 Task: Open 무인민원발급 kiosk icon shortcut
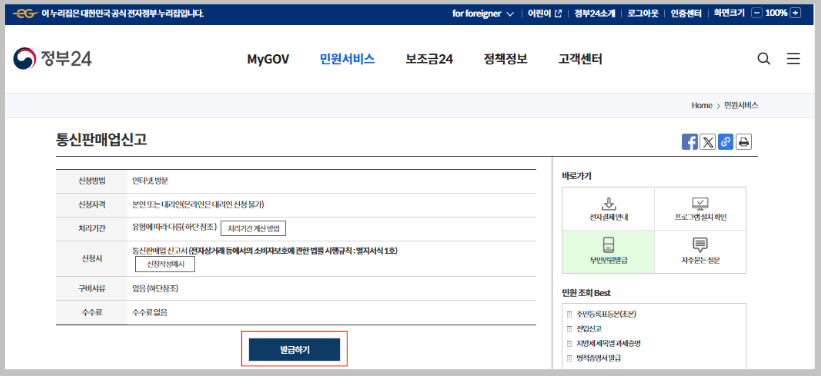608,252
